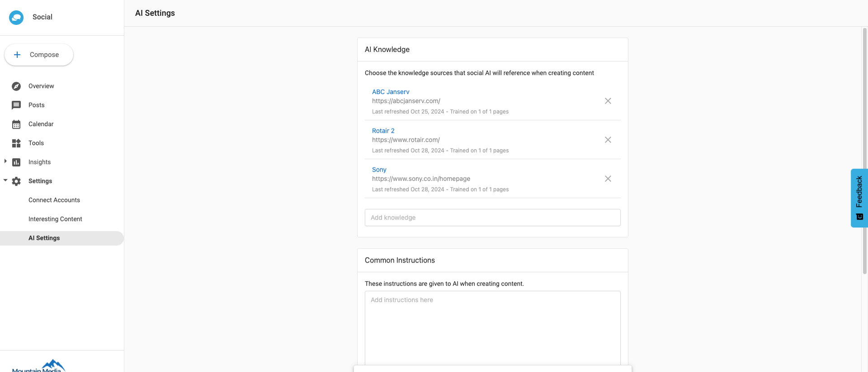Screen dimensions: 868x372
Task: Click 'Last refreshed Oct 25, 2024' text
Action: [408, 112]
